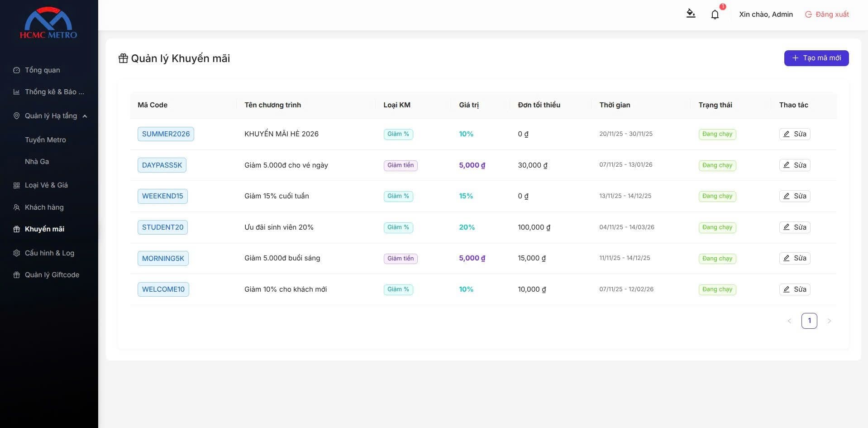Edit SUMMER2026 promotion with Sửa
Screen dimensions: 868x428
(x=795, y=134)
